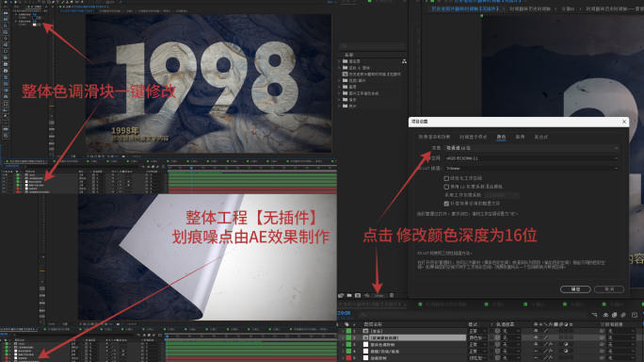The image size is (644, 362).
Task: Click the composition icon of 历史老照片翻转时间轴 in Project panel
Action: click(x=346, y=74)
